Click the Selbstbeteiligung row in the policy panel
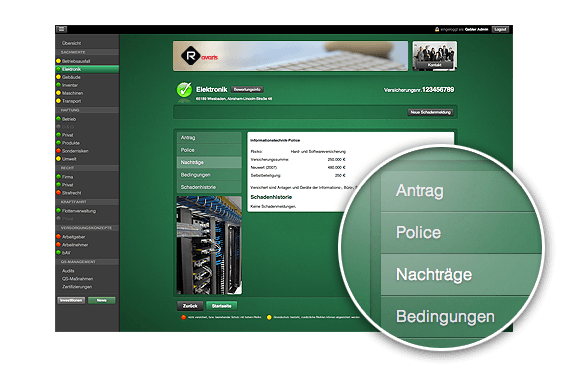This screenshot has width=570, height=381. [298, 176]
